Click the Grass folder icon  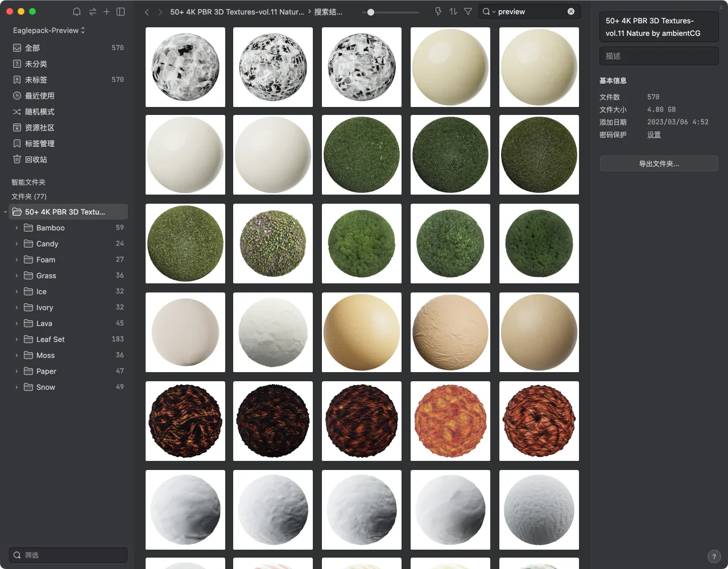pyautogui.click(x=28, y=275)
